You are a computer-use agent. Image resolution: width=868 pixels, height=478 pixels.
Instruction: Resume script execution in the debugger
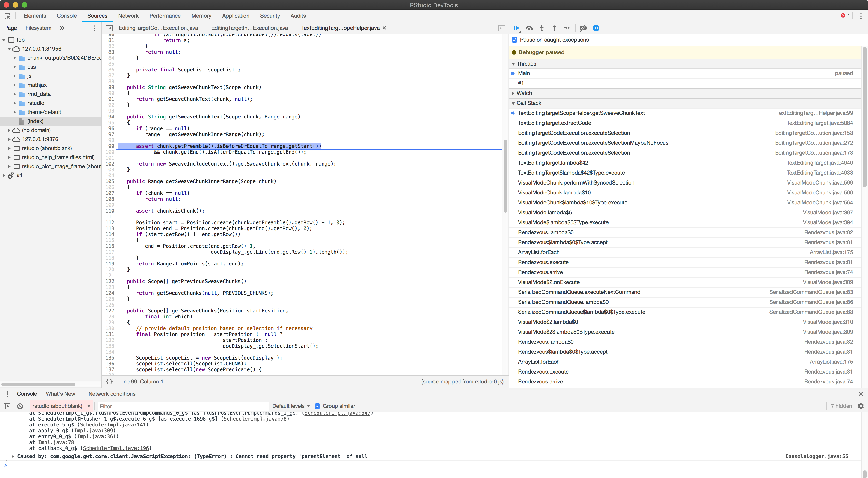(x=516, y=28)
